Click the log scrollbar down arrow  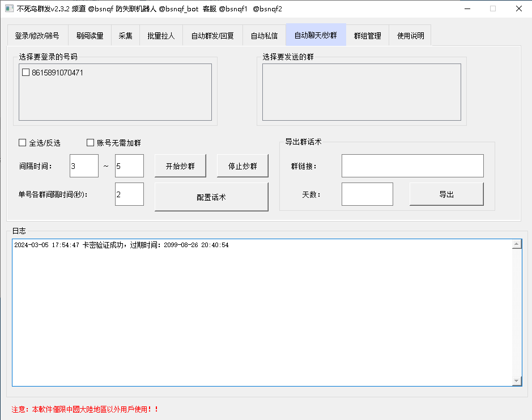[x=516, y=381]
